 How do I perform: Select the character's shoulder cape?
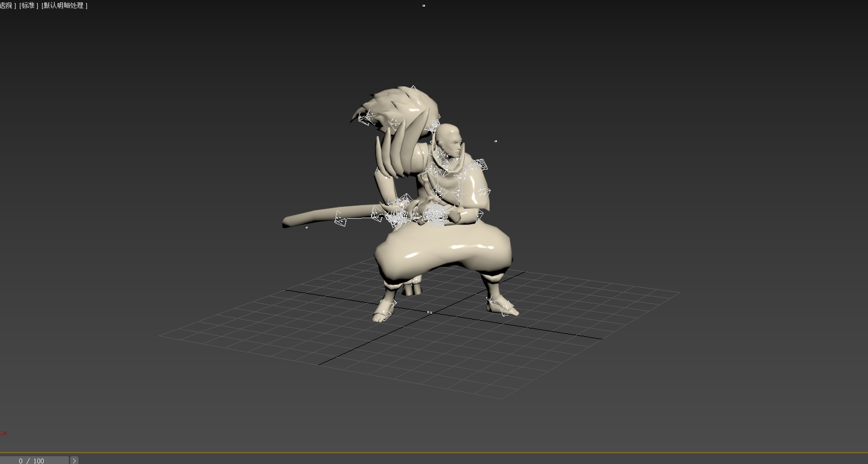pyautogui.click(x=477, y=186)
